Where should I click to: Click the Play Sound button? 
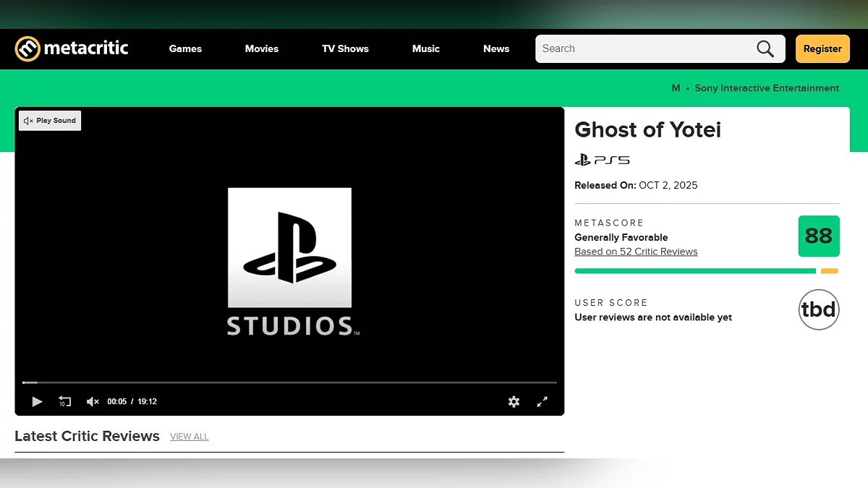[50, 121]
